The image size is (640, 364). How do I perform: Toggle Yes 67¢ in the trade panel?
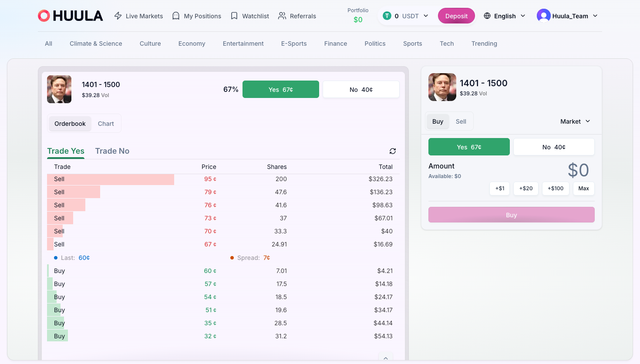469,147
